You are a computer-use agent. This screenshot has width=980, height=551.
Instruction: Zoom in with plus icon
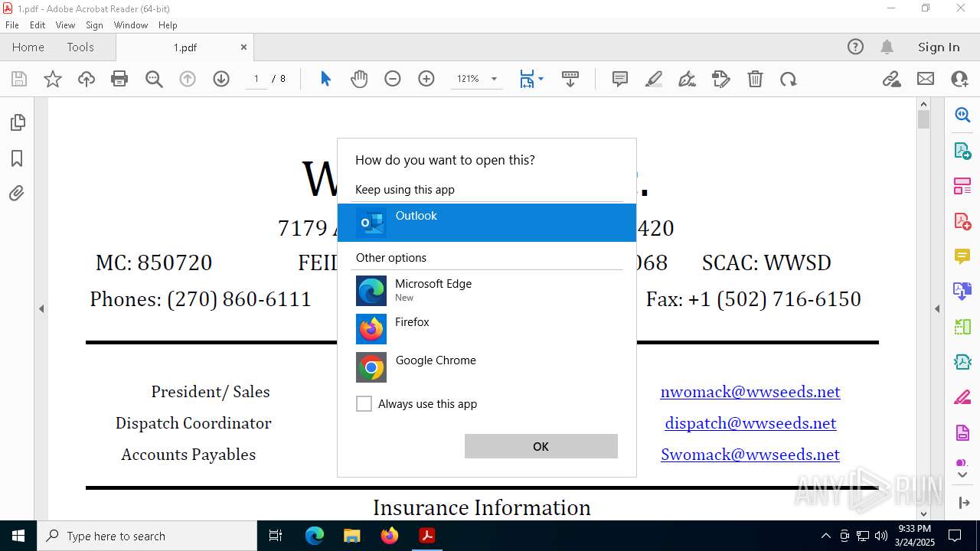426,79
